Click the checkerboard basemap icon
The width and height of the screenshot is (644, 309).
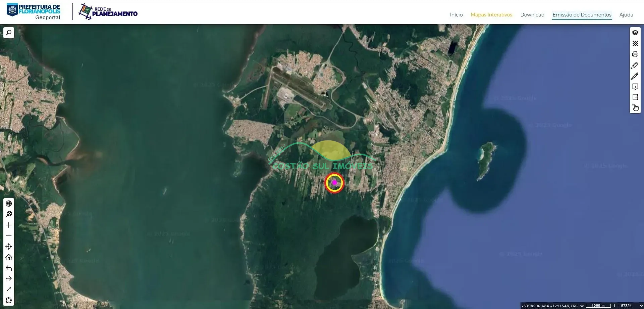click(x=635, y=43)
